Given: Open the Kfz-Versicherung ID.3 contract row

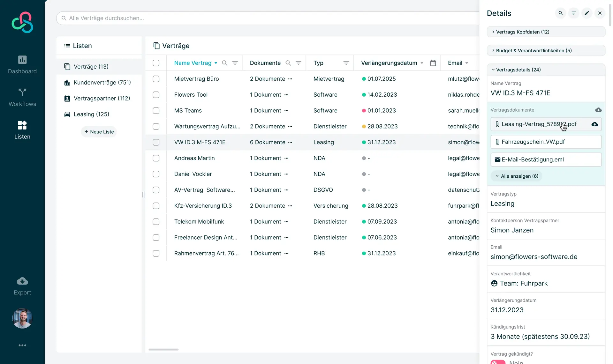Looking at the screenshot, I should (312, 206).
